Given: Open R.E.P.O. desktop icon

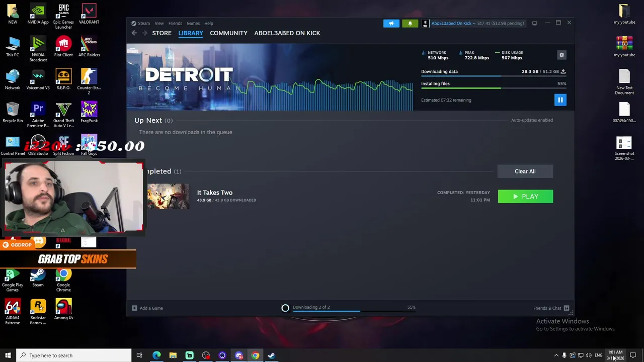Looking at the screenshot, I should coord(63,80).
